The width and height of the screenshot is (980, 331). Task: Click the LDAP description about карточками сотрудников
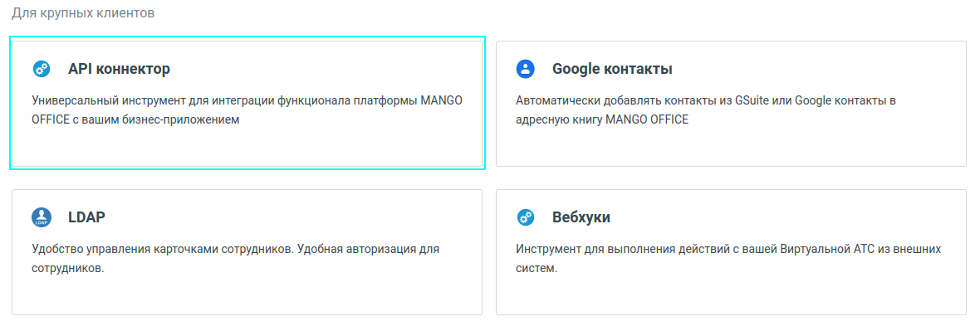pos(236,259)
